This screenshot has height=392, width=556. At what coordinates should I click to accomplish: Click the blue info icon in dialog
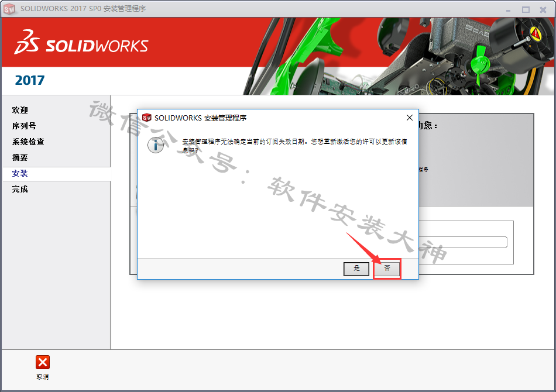[156, 145]
